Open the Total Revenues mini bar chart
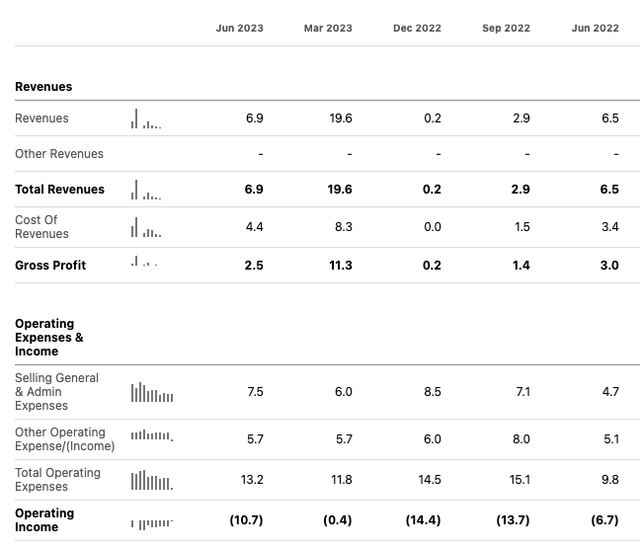640x549 pixels. click(146, 190)
